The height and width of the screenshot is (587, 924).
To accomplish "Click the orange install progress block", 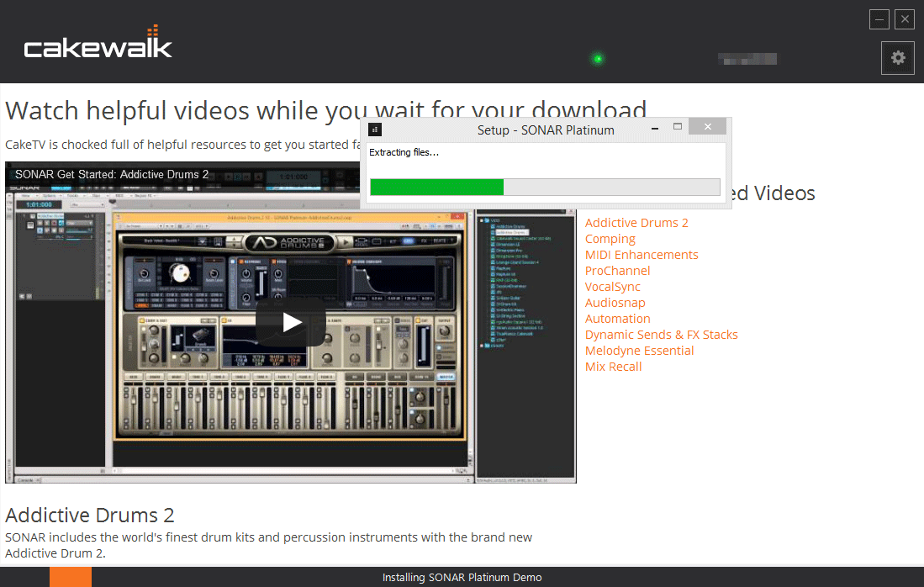I will (71, 577).
